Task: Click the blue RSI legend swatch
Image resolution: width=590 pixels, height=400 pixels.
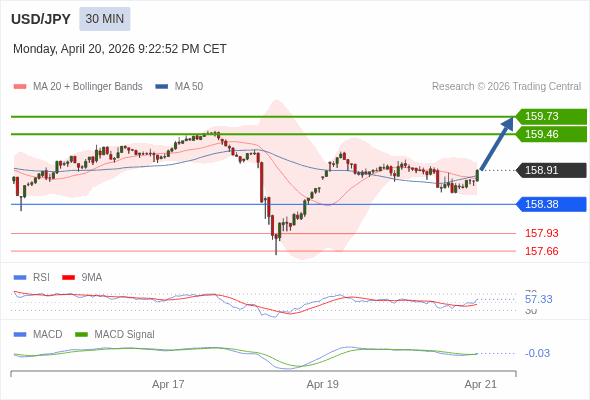Action: coord(20,278)
